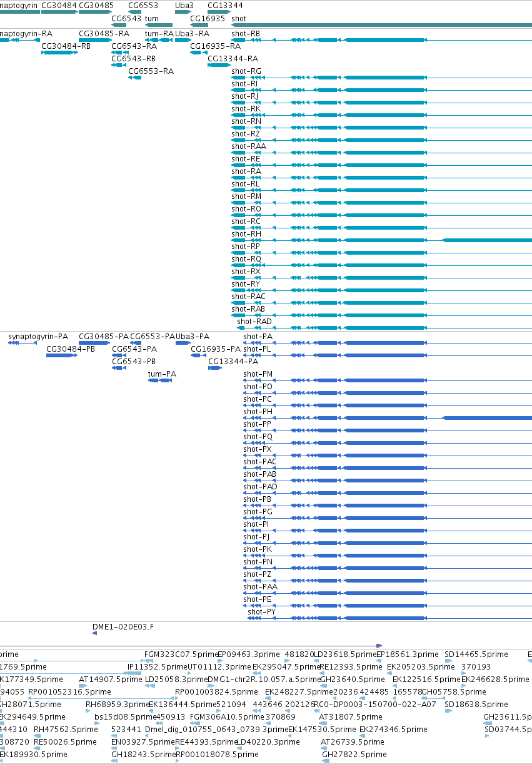Open the RH47562.5prime EST label

pyautogui.click(x=66, y=729)
